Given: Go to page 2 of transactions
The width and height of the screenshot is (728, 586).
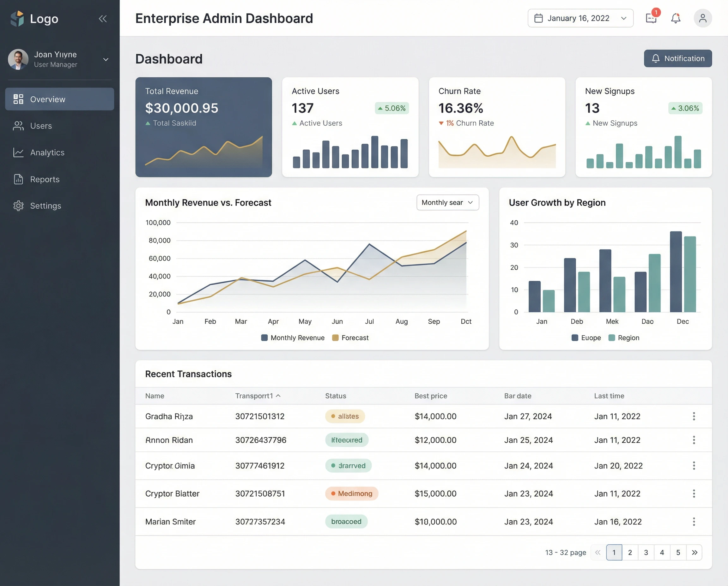Looking at the screenshot, I should (630, 553).
